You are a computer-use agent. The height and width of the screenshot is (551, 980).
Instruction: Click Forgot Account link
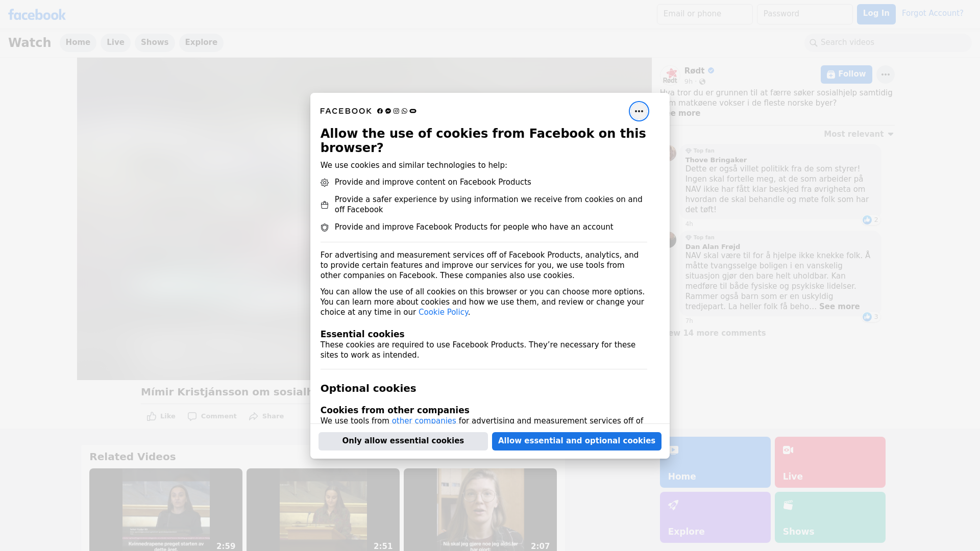pyautogui.click(x=933, y=13)
